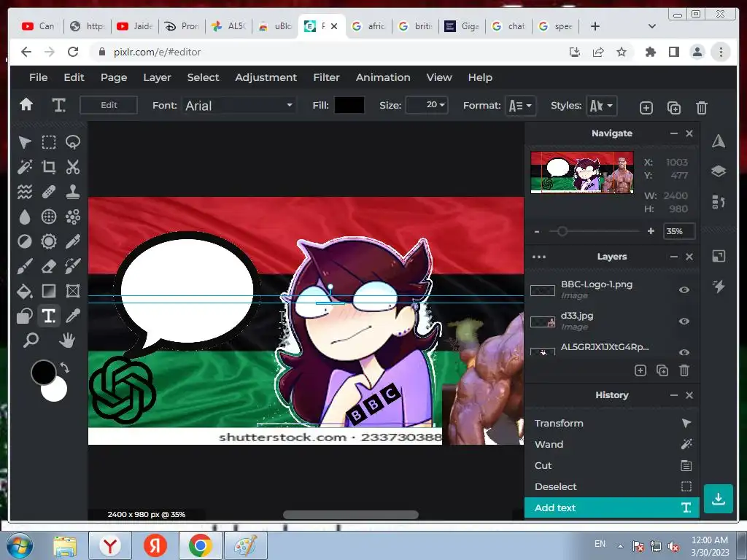Duplicate layer icon in Layers panel
The height and width of the screenshot is (560, 747).
click(662, 370)
